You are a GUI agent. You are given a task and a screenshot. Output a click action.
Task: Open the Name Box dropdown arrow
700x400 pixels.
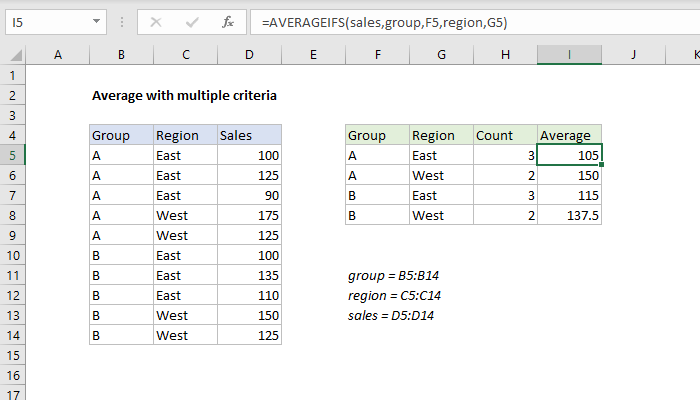click(94, 20)
